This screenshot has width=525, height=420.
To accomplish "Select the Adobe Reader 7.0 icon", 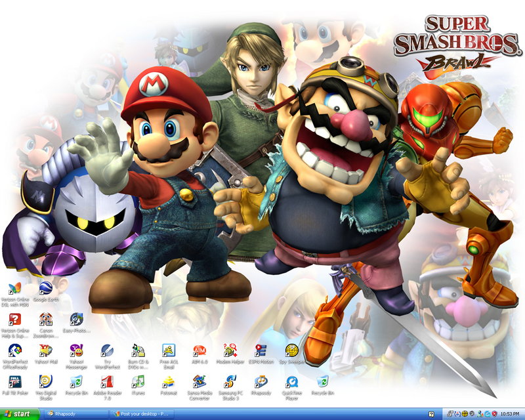I will [x=108, y=388].
